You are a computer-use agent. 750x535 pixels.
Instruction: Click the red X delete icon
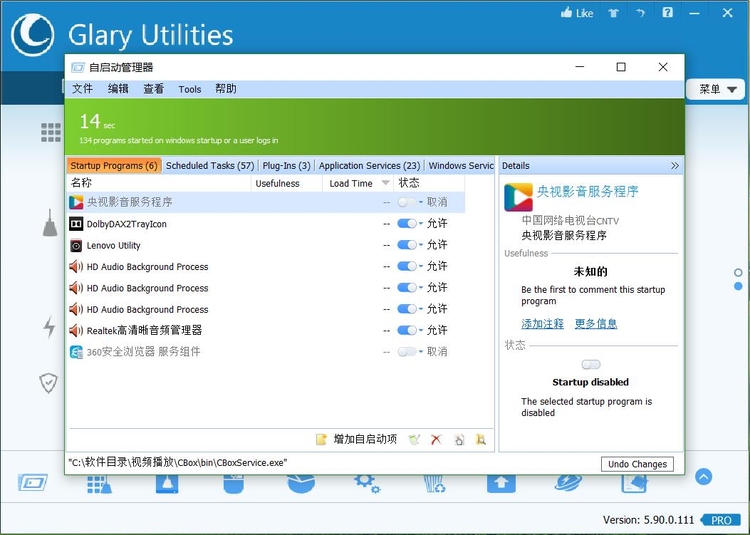[x=436, y=439]
